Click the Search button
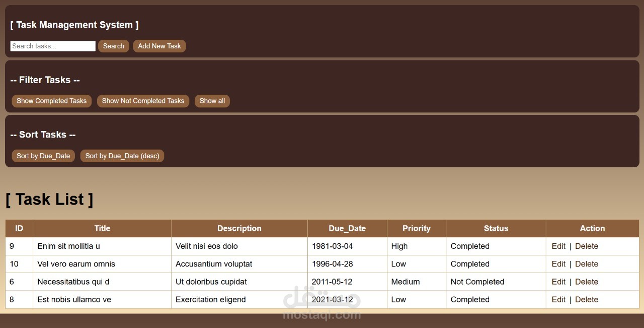The width and height of the screenshot is (644, 328). pos(114,46)
